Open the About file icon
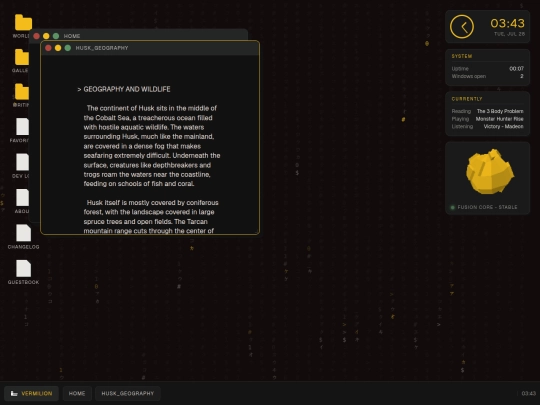 [x=22, y=197]
